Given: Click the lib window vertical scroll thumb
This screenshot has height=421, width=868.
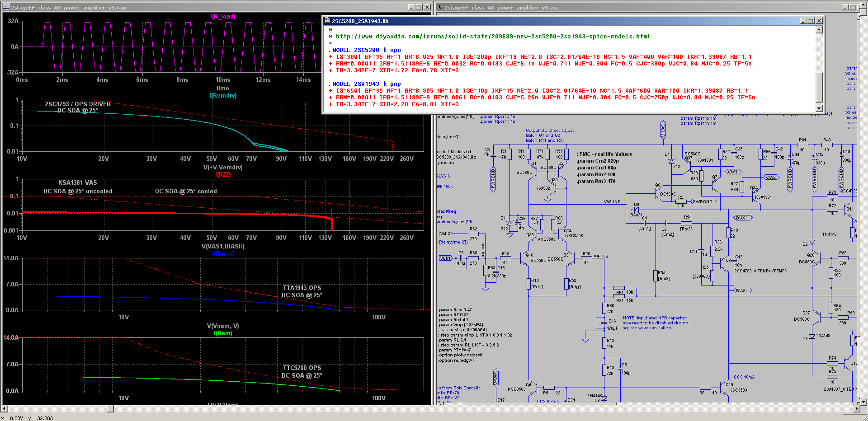Looking at the screenshot, I should coord(819,87).
